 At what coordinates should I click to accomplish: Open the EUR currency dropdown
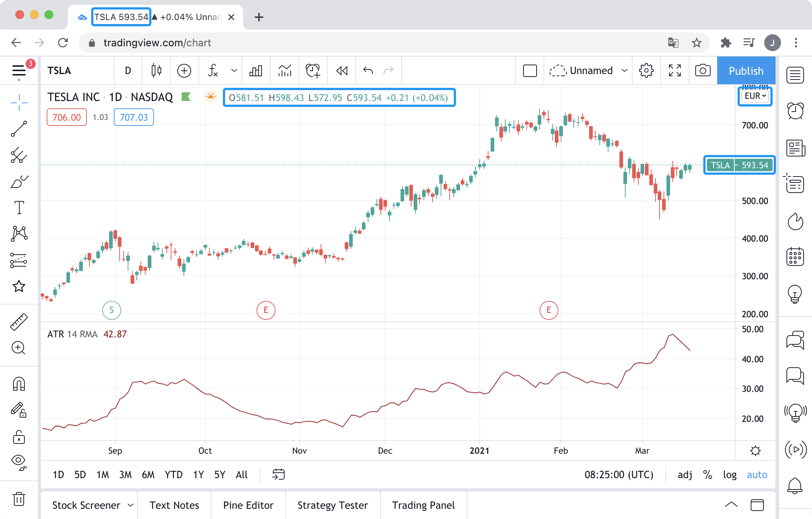[755, 96]
